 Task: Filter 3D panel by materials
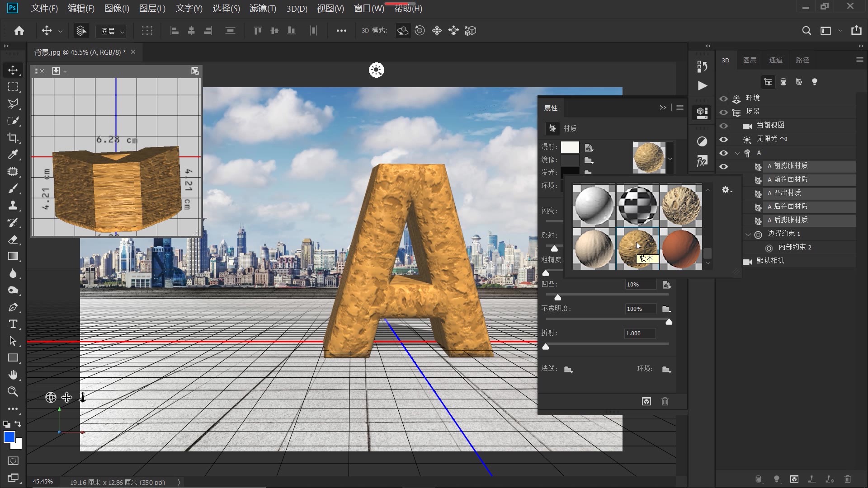(799, 82)
